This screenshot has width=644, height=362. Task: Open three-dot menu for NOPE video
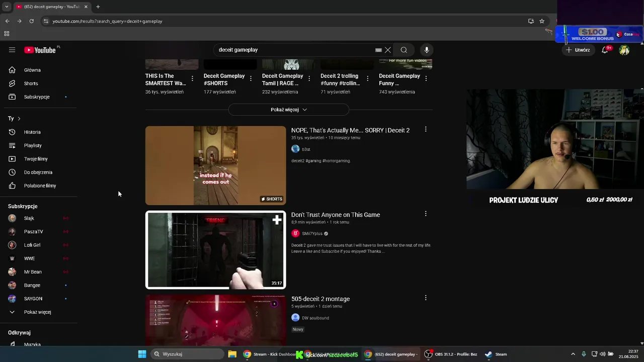point(426,129)
